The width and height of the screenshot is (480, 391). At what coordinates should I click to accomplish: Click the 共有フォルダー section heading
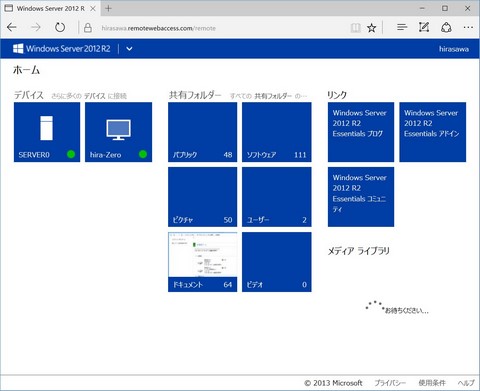pos(195,95)
